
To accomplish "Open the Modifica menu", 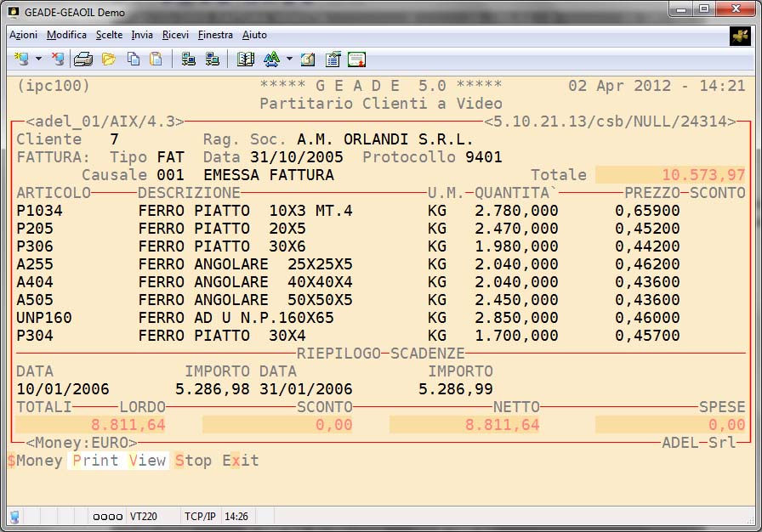I will coord(66,35).
